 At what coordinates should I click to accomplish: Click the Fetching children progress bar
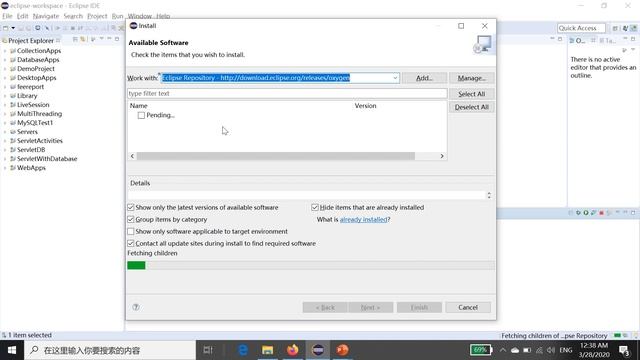click(311, 265)
